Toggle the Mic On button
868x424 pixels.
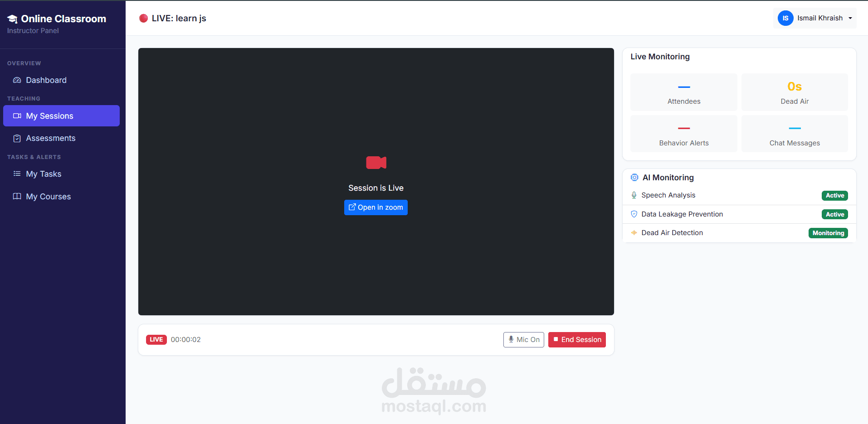(x=524, y=340)
